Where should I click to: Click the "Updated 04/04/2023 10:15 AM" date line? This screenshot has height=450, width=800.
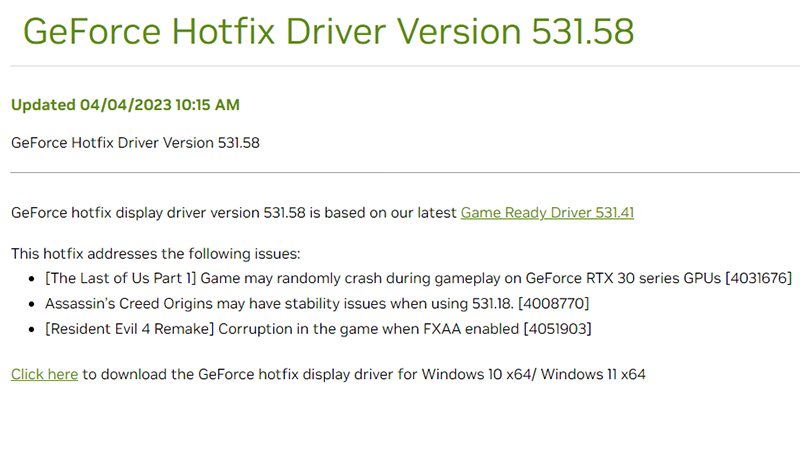click(x=125, y=105)
